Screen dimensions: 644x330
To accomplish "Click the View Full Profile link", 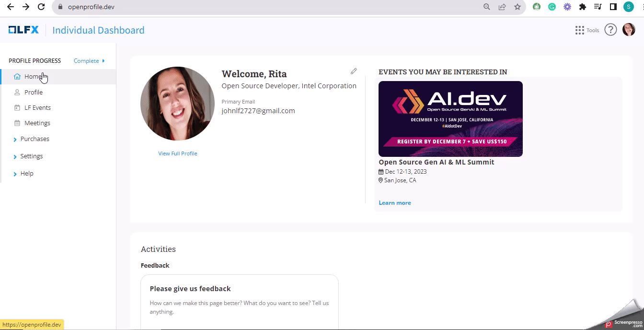I will tap(178, 153).
